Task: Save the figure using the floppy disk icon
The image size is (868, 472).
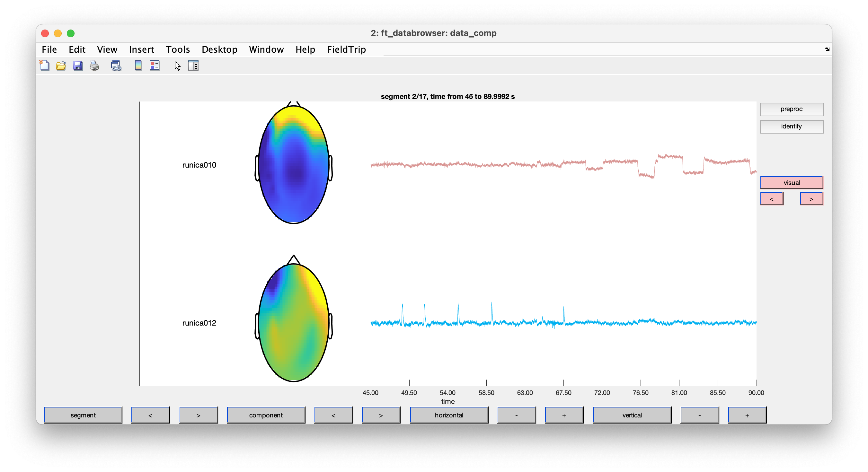Action: click(78, 66)
